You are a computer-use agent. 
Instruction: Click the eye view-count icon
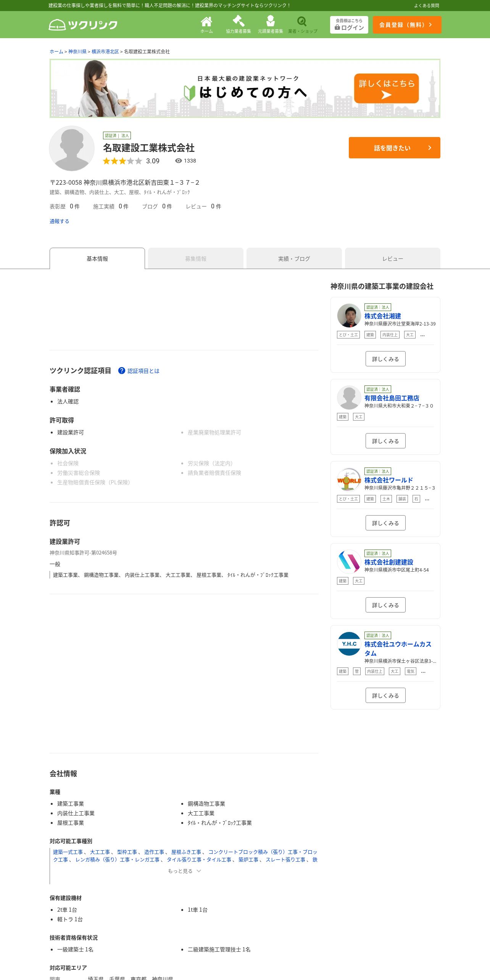coord(178,161)
